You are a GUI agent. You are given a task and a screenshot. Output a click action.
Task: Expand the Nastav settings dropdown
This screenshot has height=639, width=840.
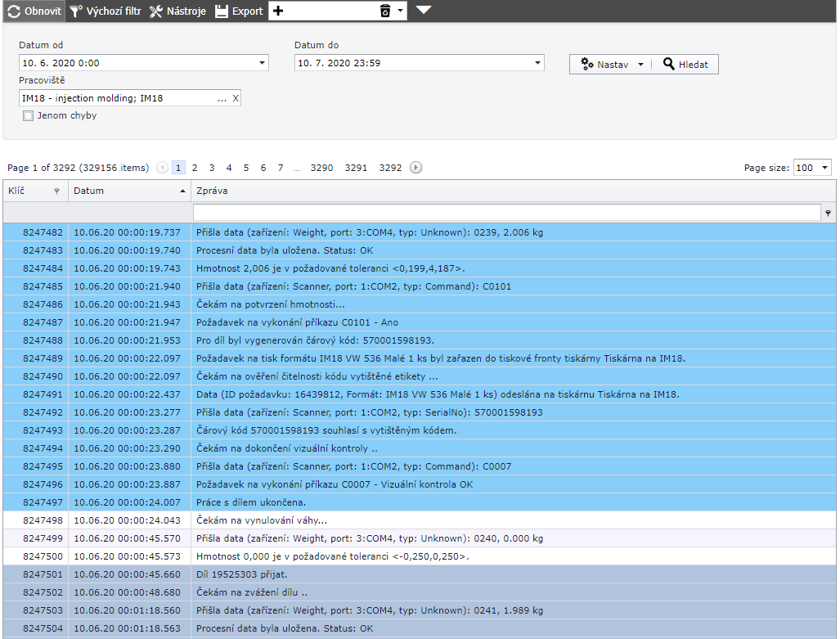click(640, 65)
